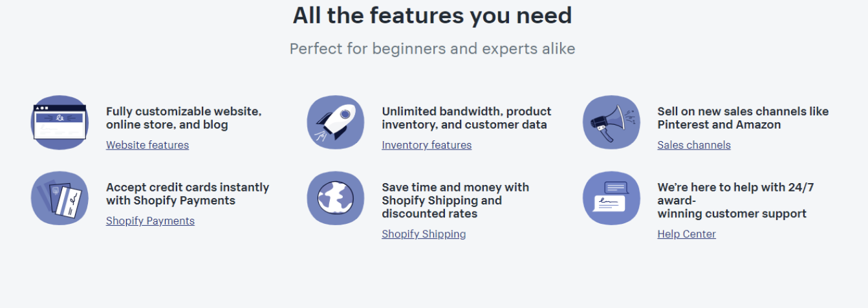Open the Website features link

point(147,145)
